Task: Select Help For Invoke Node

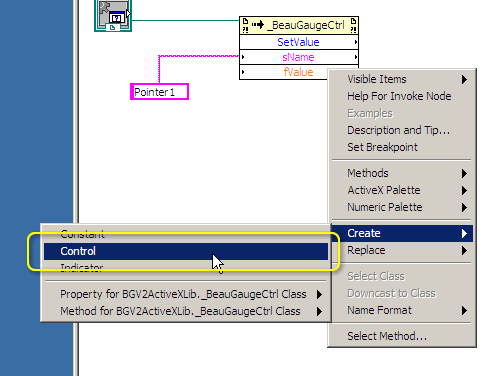Action: (402, 96)
